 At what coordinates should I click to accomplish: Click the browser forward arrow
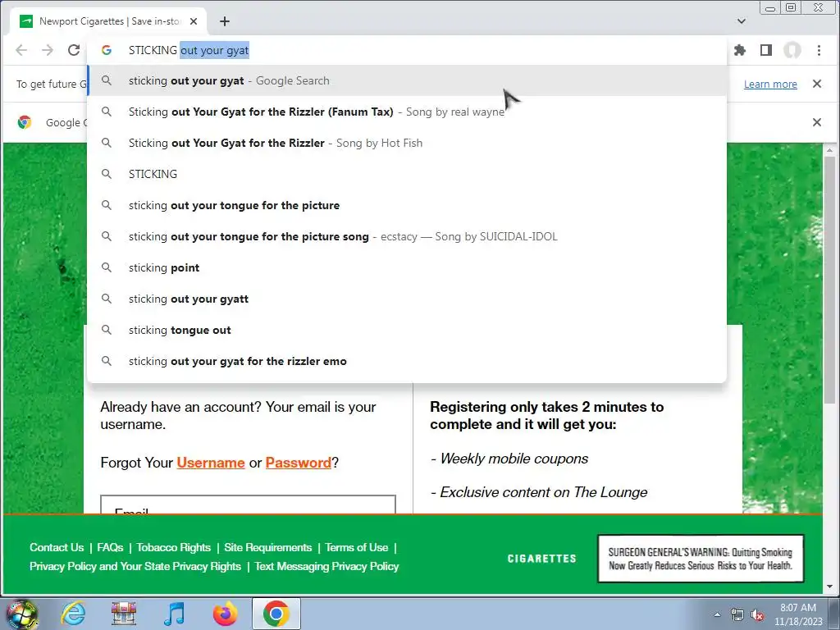[x=48, y=50]
